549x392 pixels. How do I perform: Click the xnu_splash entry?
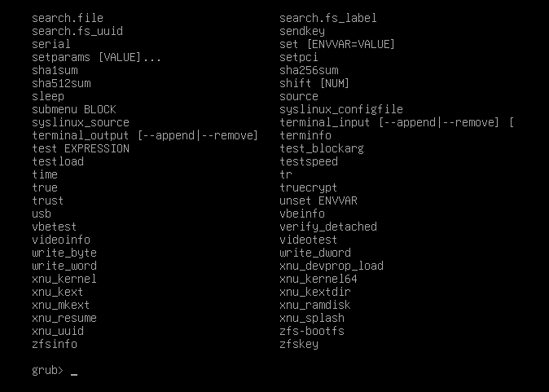312,319
